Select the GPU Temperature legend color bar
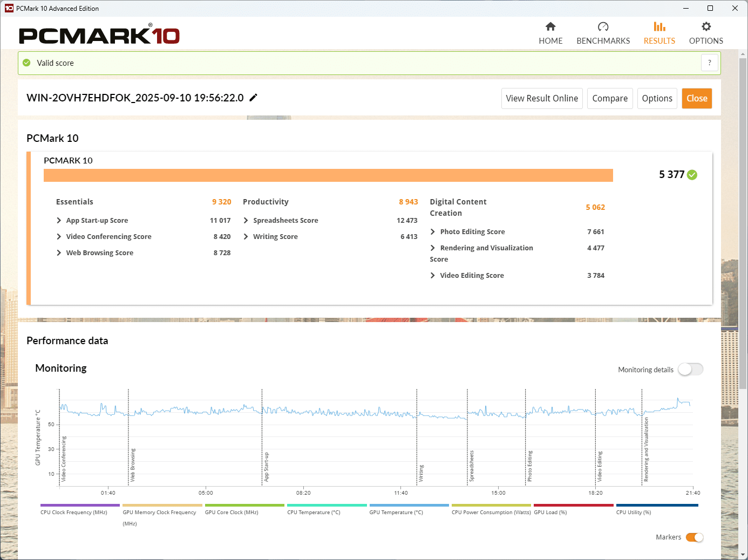The height and width of the screenshot is (560, 748). click(409, 506)
